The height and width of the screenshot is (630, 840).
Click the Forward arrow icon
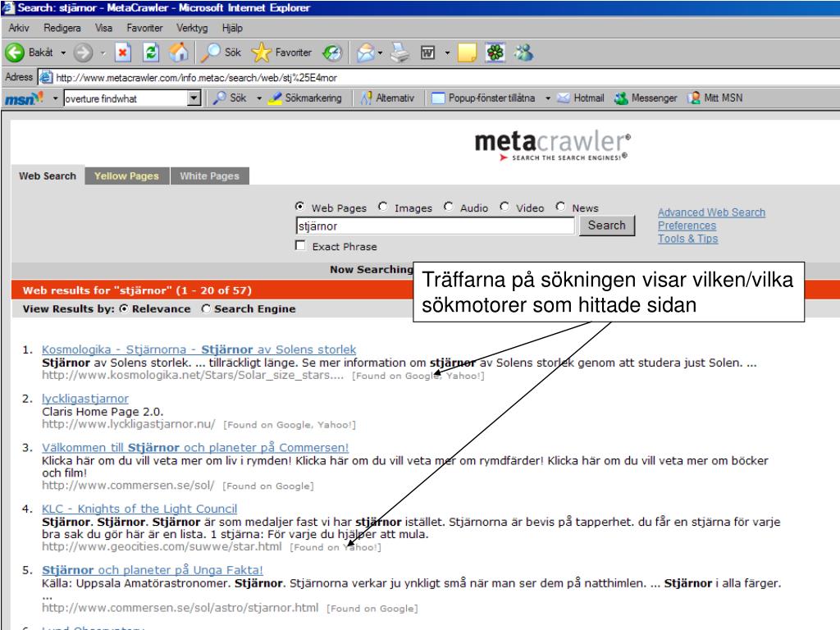83,52
